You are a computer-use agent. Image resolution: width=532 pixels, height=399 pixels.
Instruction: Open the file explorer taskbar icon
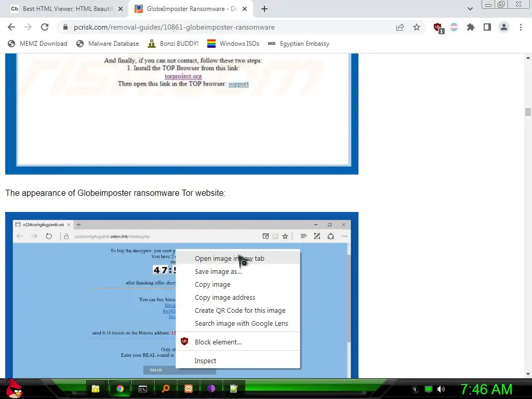pyautogui.click(x=96, y=389)
